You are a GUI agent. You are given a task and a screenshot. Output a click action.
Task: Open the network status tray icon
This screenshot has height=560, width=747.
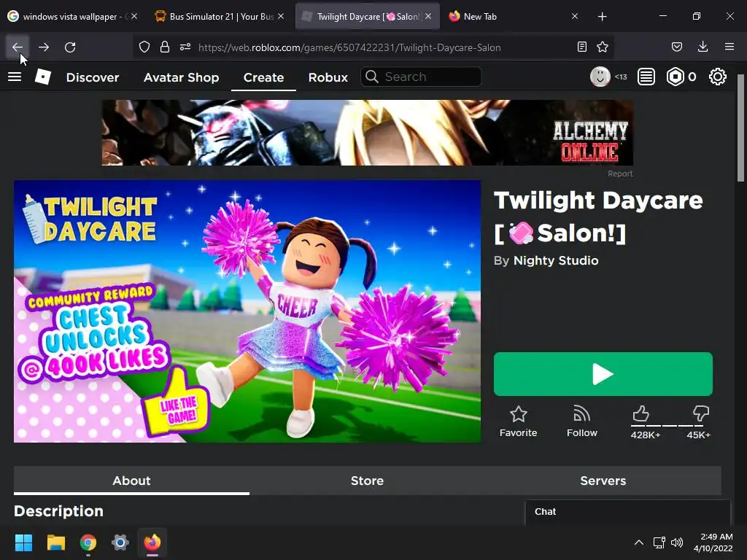point(659,542)
